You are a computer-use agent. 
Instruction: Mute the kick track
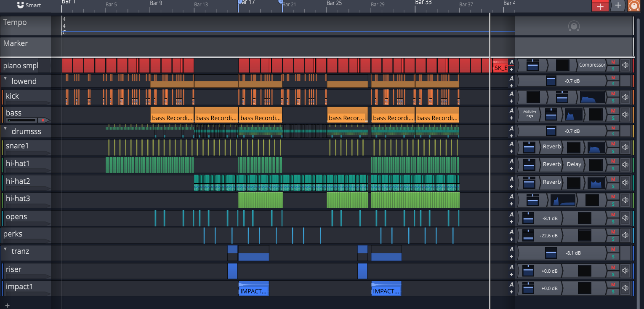tap(613, 94)
